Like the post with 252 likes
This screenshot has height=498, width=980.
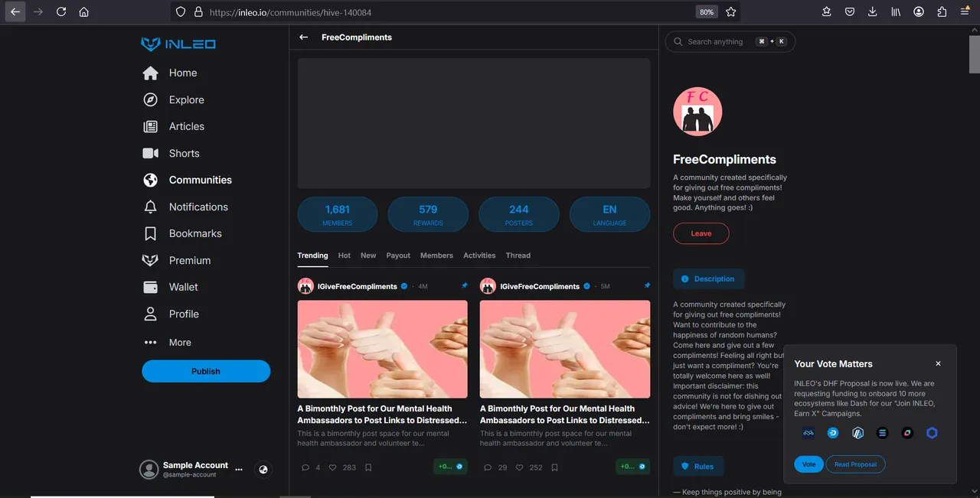coord(519,467)
